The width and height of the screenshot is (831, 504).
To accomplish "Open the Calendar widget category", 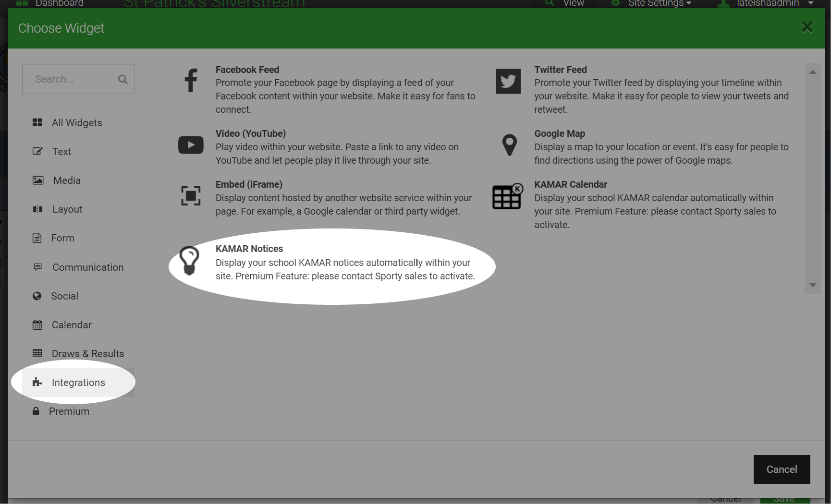I will click(x=78, y=325).
